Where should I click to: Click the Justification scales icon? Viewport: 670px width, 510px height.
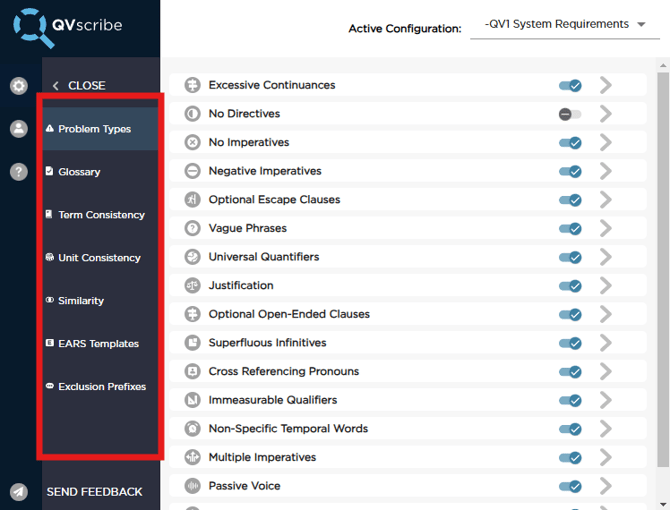point(193,286)
